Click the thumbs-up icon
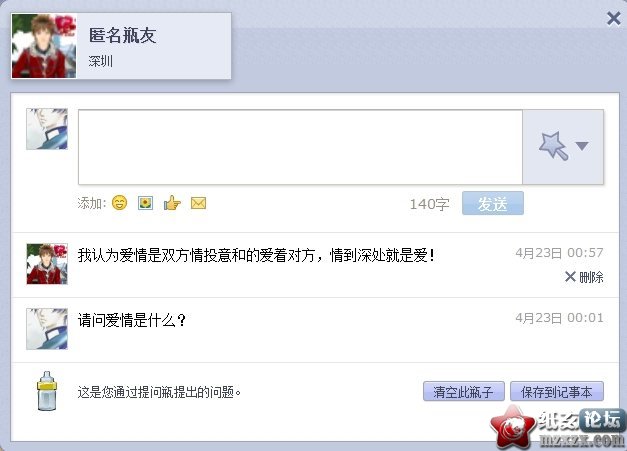 172,203
